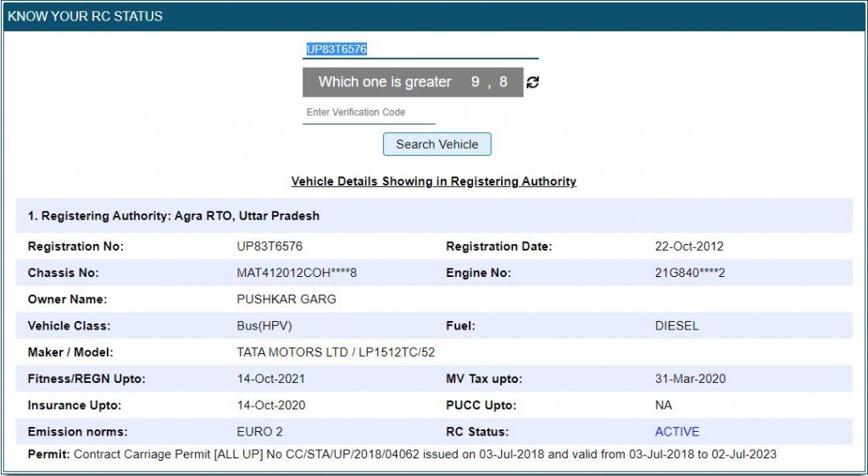Click the 'Registration No:' label
This screenshot has height=476, width=868.
[75, 246]
